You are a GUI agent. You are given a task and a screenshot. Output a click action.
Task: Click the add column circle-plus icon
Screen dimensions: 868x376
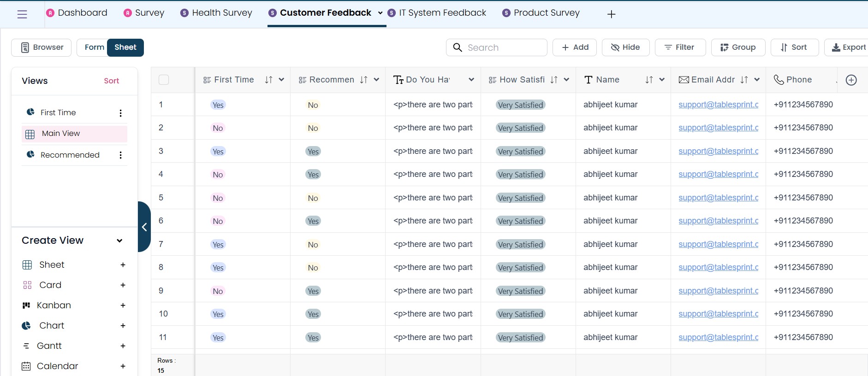click(x=851, y=80)
